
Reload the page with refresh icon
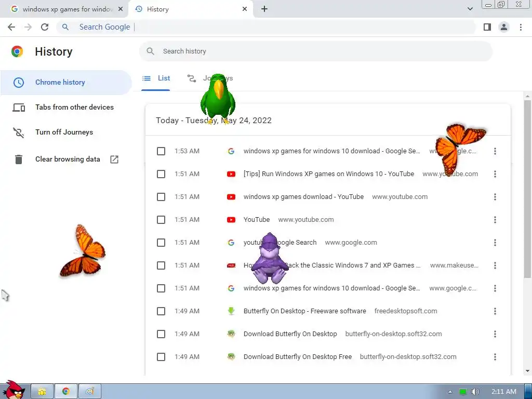click(45, 27)
